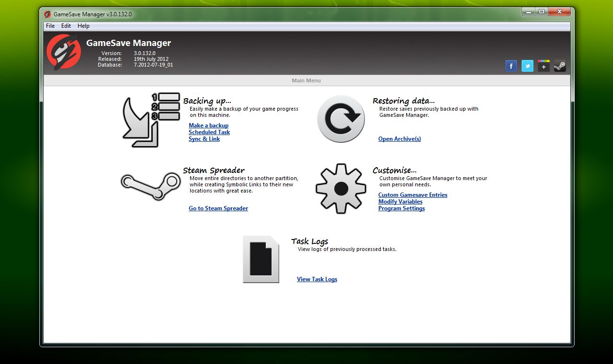This screenshot has height=364, width=613.
Task: Open the Program Settings link
Action: pyautogui.click(x=401, y=208)
